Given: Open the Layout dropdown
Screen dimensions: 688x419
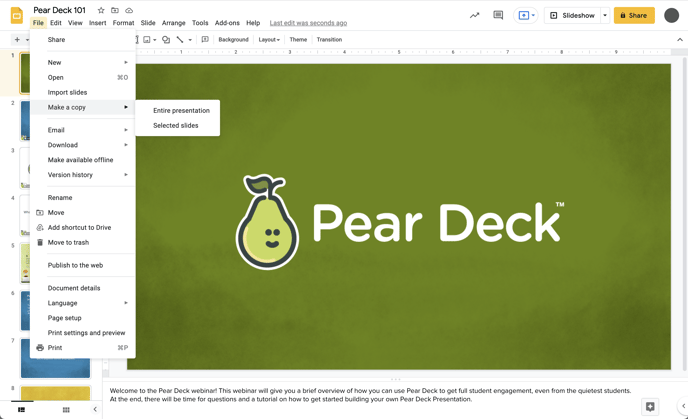Looking at the screenshot, I should pos(269,39).
